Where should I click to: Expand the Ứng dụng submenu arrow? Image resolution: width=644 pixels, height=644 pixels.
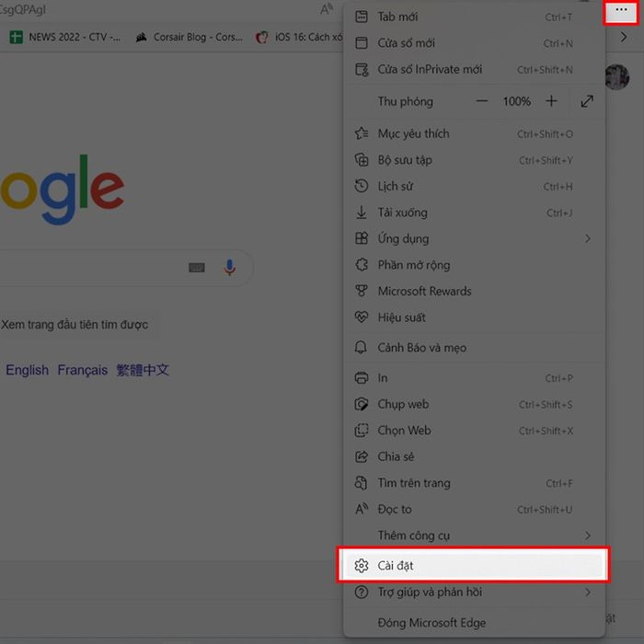[x=588, y=238]
